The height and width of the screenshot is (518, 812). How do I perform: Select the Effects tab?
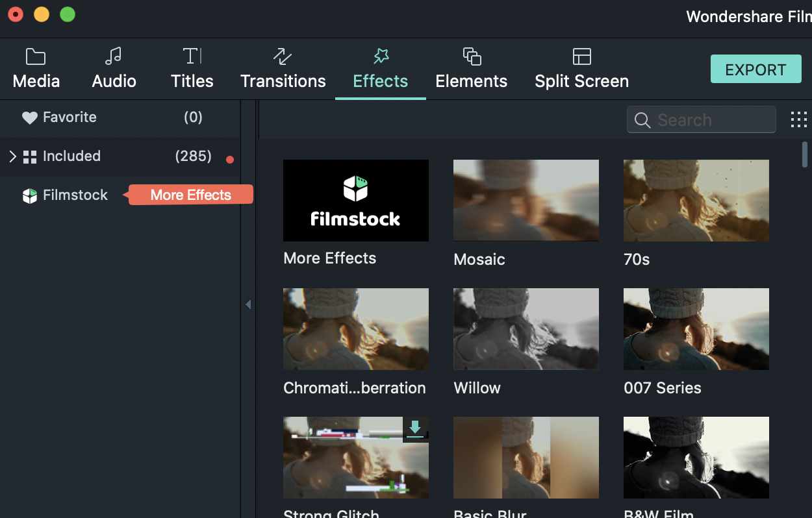[381, 69]
